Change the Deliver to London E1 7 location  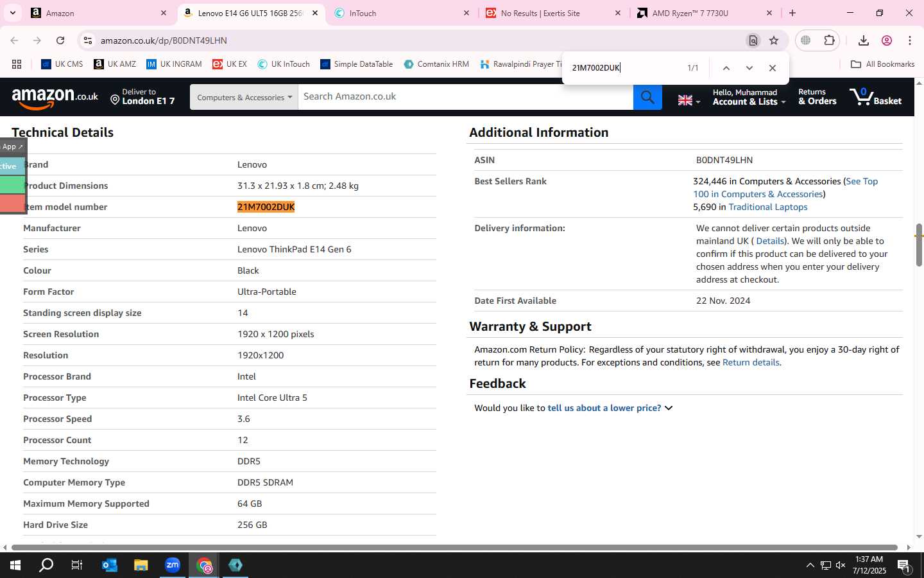(142, 97)
